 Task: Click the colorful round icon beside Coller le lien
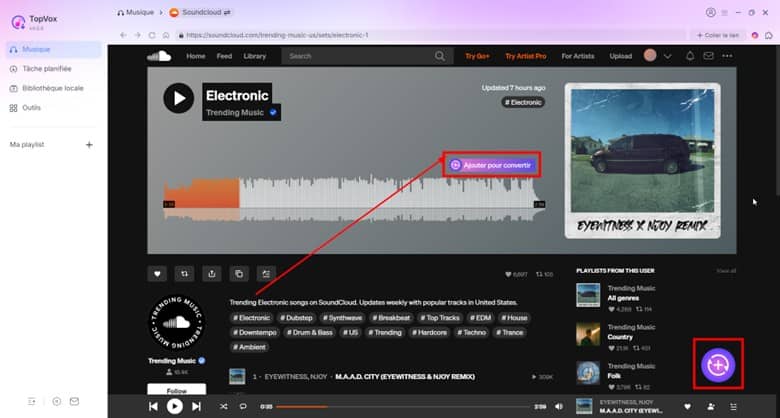[x=755, y=35]
